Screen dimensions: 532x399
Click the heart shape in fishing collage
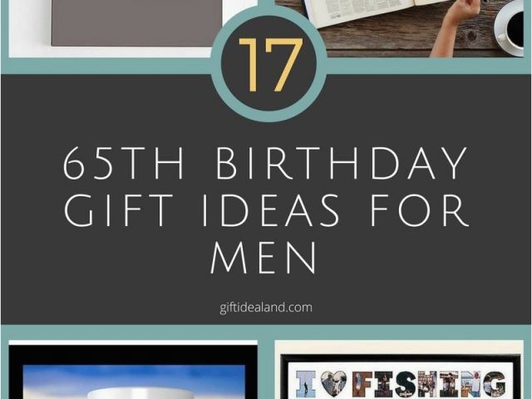(334, 384)
